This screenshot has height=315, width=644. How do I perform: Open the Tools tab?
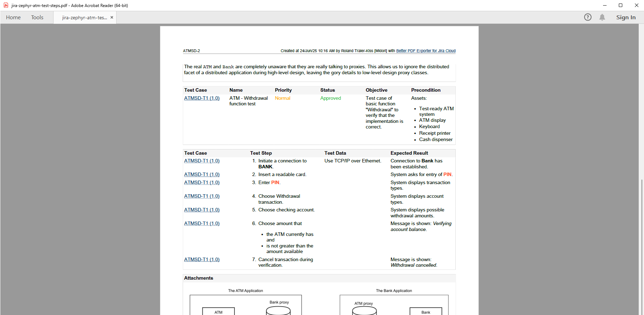tap(37, 17)
